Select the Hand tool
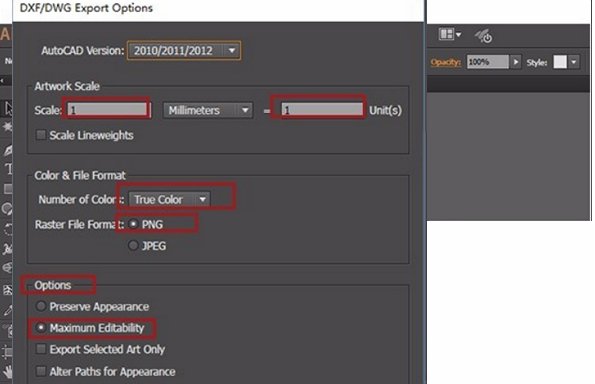 [x=8, y=371]
